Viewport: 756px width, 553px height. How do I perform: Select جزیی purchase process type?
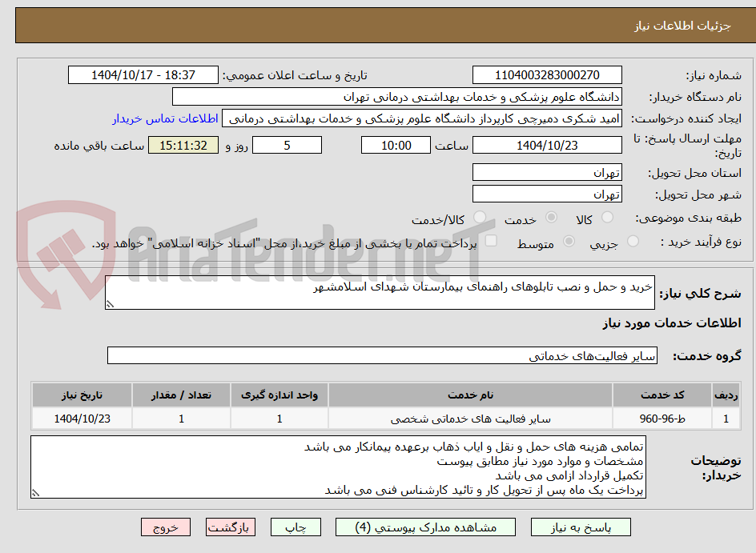[x=632, y=240]
